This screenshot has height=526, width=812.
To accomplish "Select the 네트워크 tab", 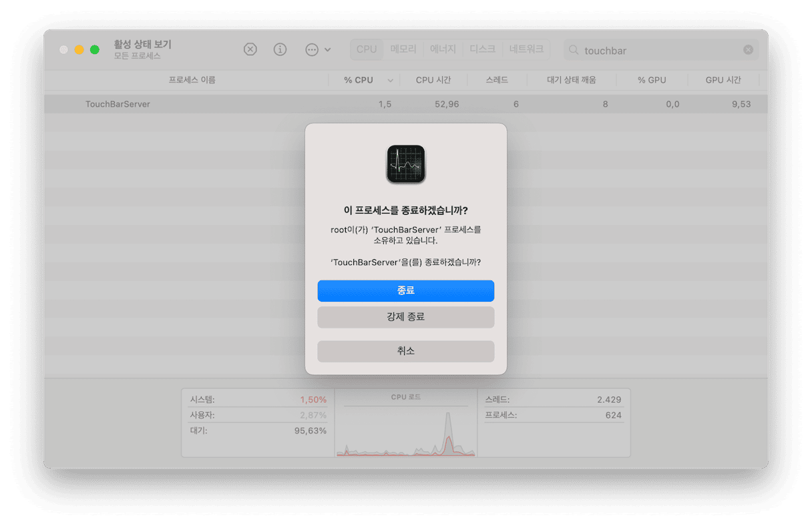I will pyautogui.click(x=527, y=49).
